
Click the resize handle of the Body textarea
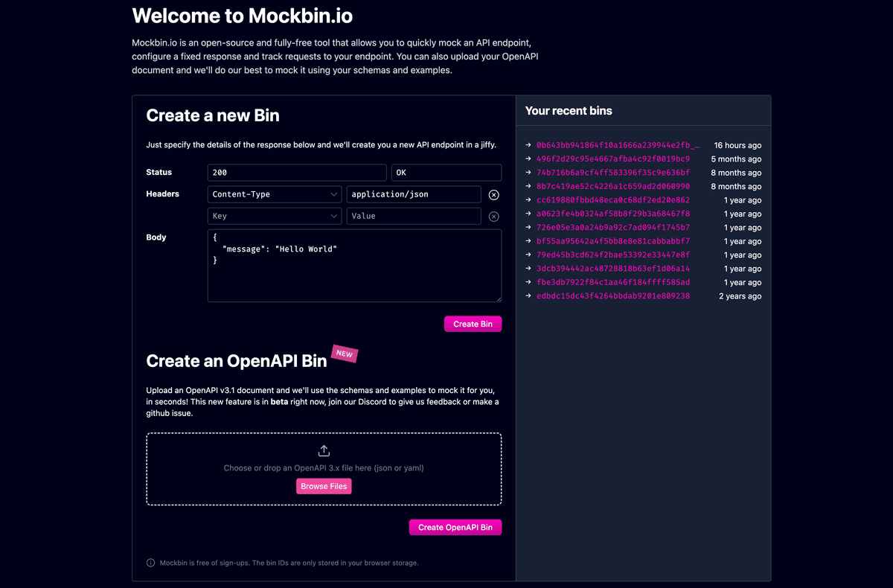coord(499,298)
